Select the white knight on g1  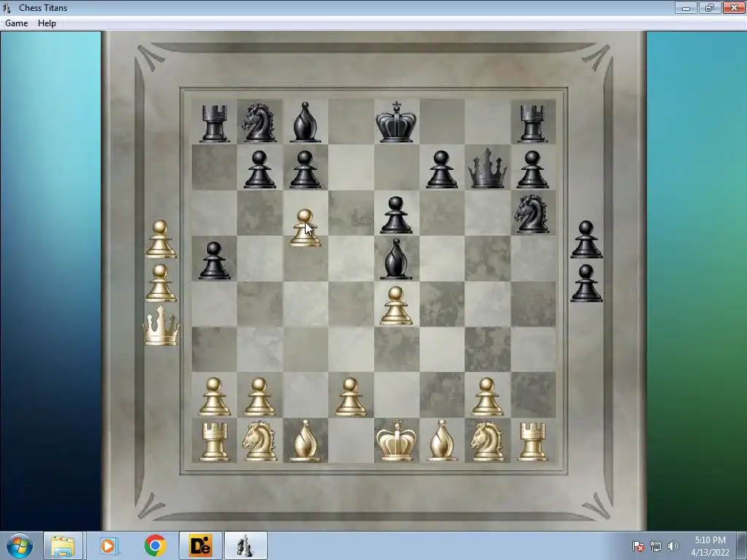click(487, 441)
